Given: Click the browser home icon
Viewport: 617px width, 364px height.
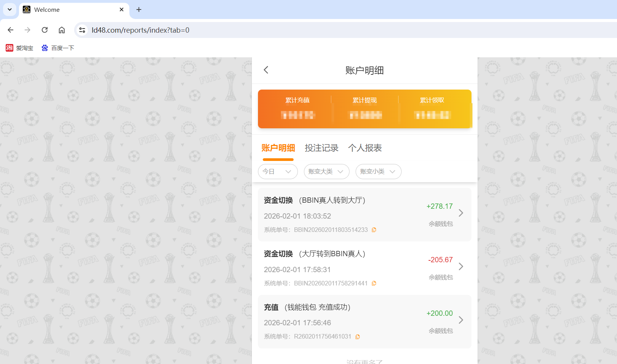Looking at the screenshot, I should point(62,30).
